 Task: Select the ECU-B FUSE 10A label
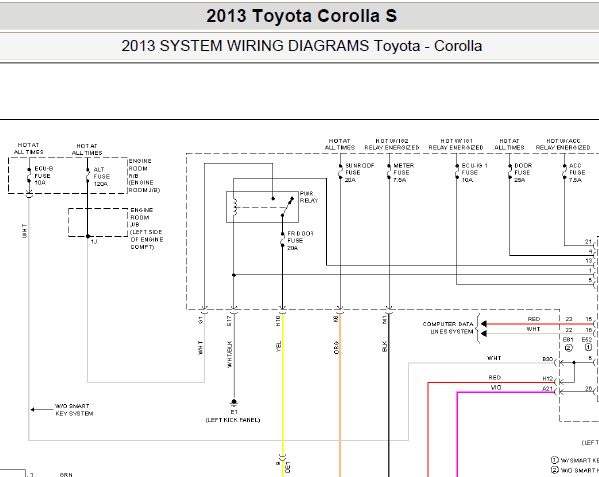44,176
